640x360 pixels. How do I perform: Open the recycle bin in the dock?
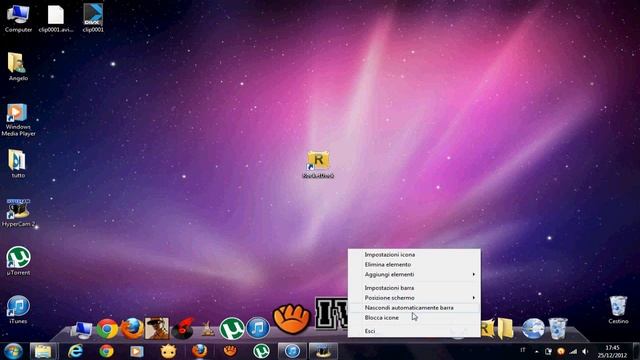[557, 329]
